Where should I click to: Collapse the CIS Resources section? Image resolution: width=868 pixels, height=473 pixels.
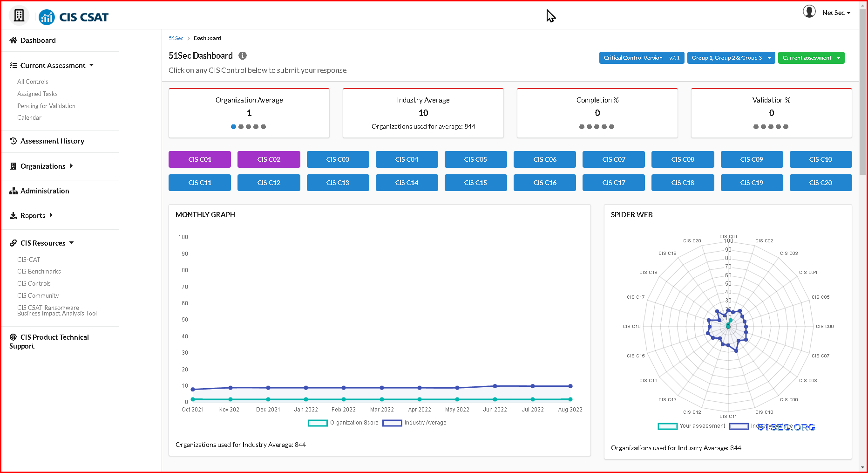pyautogui.click(x=72, y=243)
